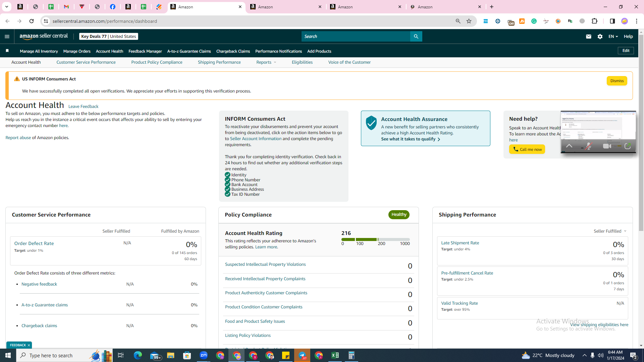644x362 pixels.
Task: Focus the Seller Central search field
Action: [x=356, y=37]
